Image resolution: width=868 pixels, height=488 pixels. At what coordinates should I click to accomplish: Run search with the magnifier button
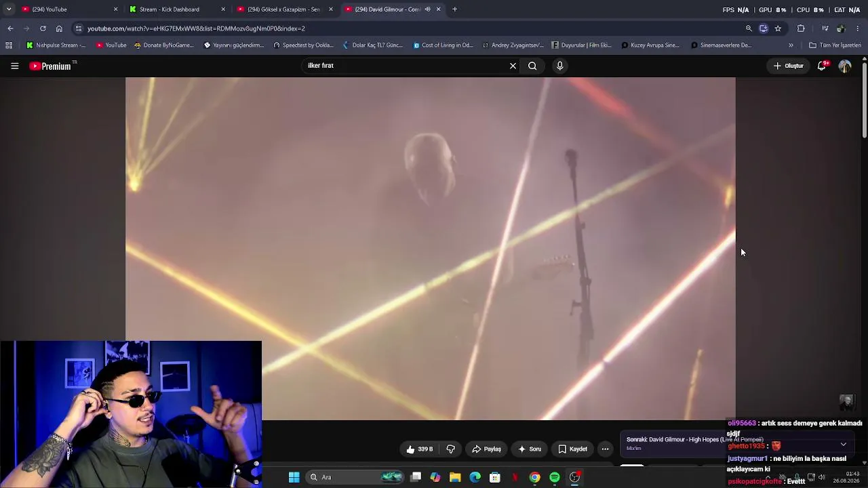pyautogui.click(x=532, y=66)
